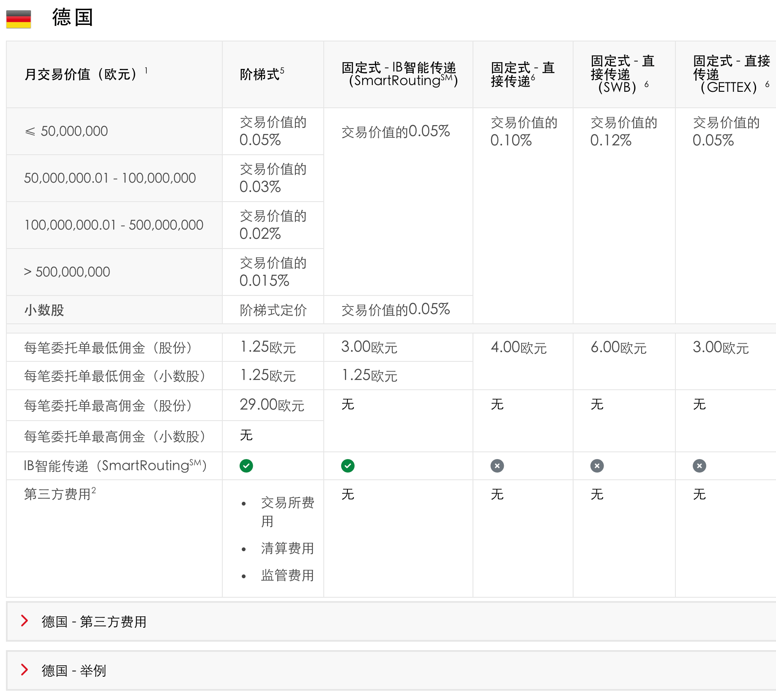The height and width of the screenshot is (700, 776).
Task: Click red chevron beside 德国 - 第三方费用
Action: 25,621
